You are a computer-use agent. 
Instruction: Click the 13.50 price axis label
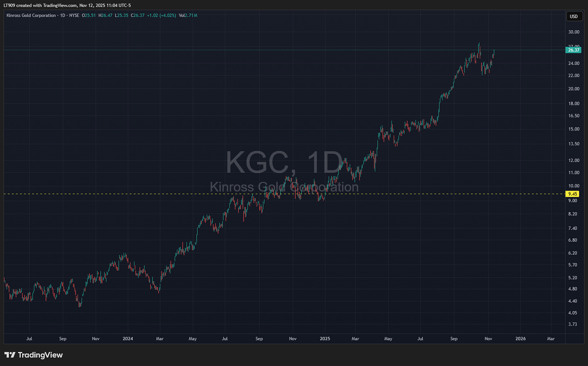click(x=573, y=144)
